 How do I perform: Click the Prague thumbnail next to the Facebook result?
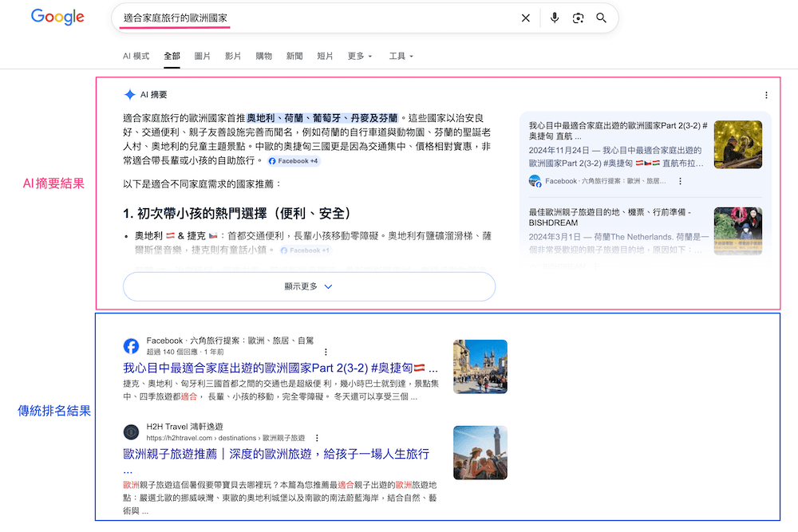480,367
